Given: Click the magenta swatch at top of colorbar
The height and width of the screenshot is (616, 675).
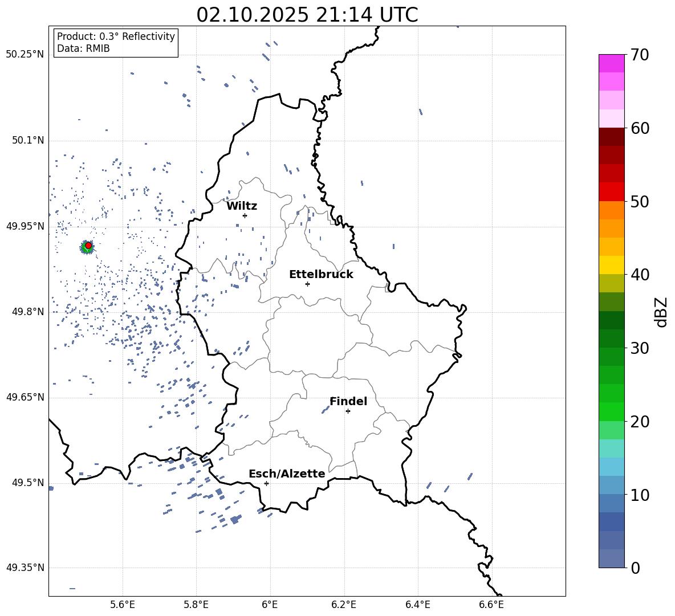Looking at the screenshot, I should 611,63.
